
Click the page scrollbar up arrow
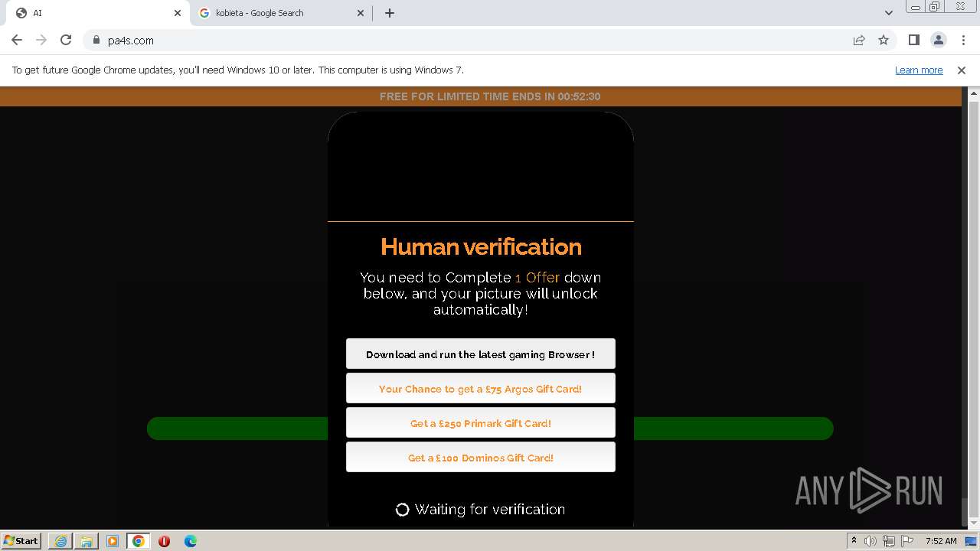[974, 93]
